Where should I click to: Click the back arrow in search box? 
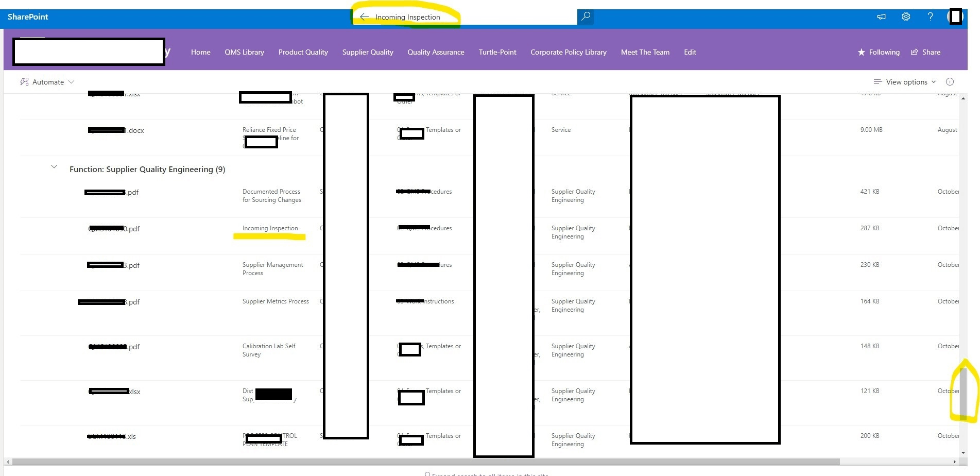click(364, 17)
